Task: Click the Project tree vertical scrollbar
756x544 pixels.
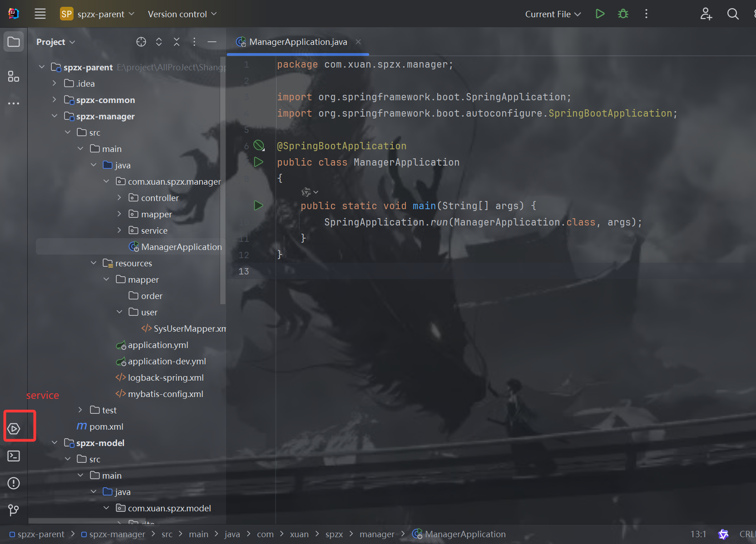Action: coord(222,181)
